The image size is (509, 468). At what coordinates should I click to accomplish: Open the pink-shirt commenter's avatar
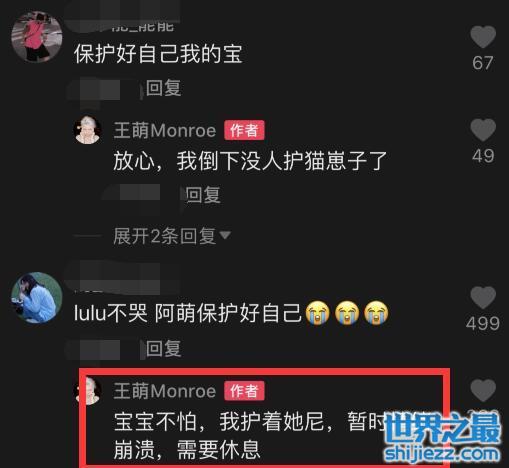tap(37, 37)
